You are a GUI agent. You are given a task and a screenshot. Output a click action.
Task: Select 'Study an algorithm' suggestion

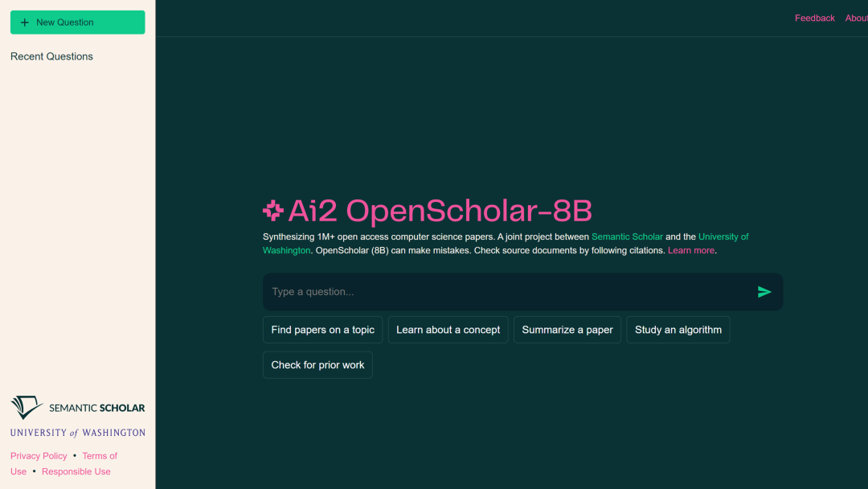(678, 330)
